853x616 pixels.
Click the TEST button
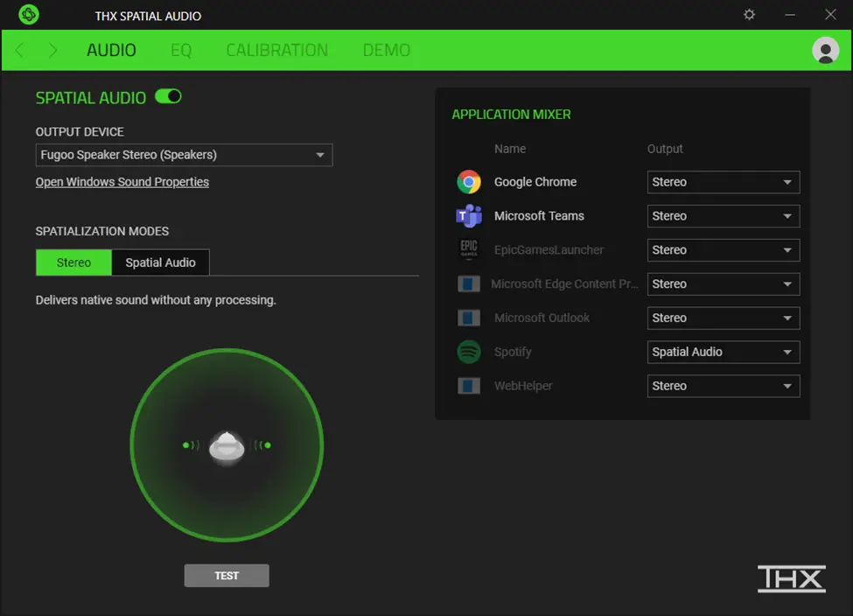pyautogui.click(x=227, y=576)
